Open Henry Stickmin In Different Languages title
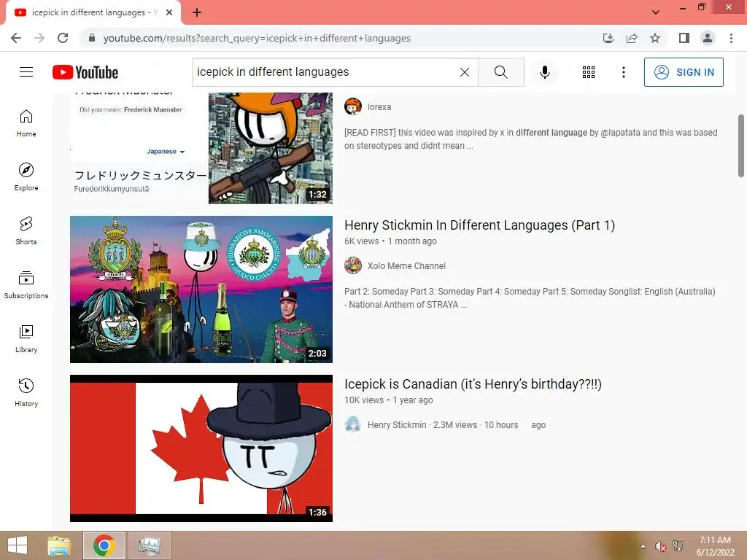 (480, 225)
